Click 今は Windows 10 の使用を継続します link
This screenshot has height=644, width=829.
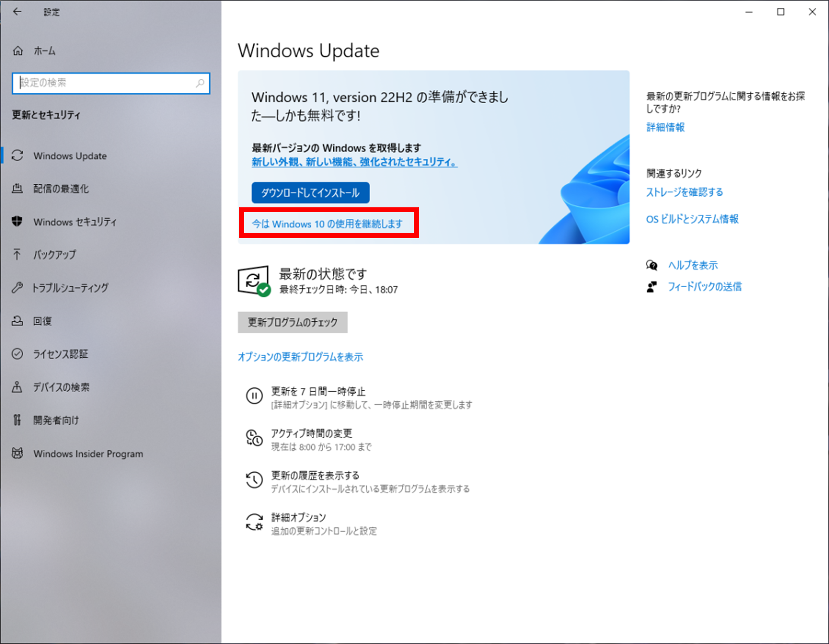[327, 224]
